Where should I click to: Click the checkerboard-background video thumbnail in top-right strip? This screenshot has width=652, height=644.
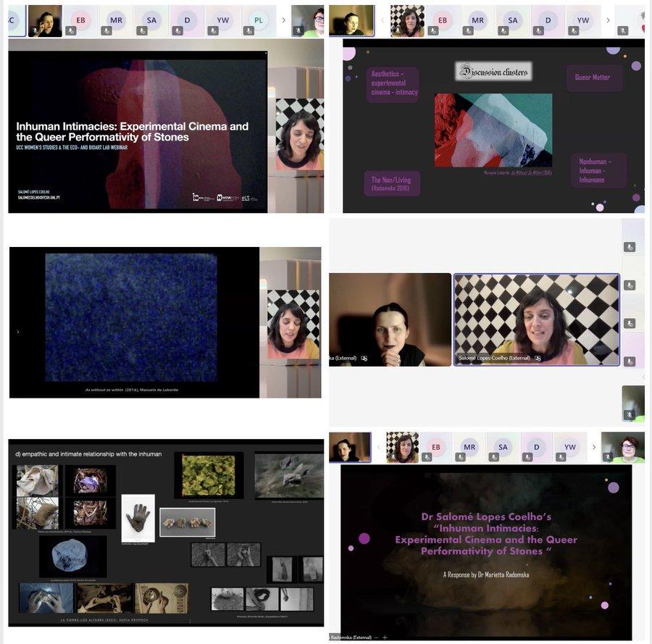click(407, 21)
